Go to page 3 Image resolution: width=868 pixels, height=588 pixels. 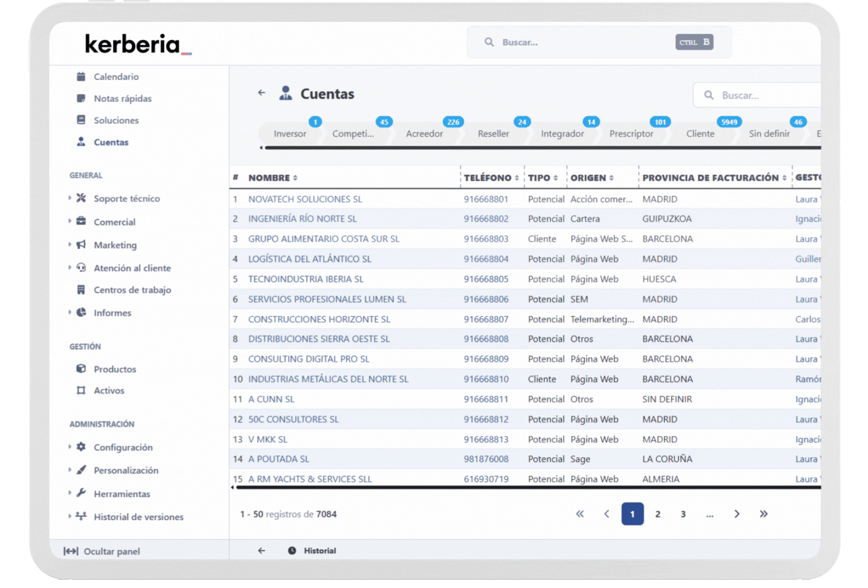click(683, 514)
